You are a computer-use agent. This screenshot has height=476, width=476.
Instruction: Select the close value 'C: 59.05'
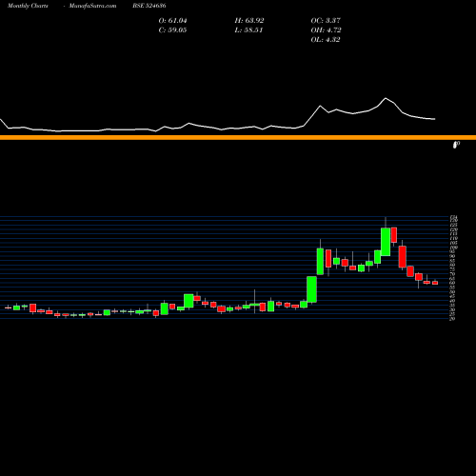pos(173,30)
